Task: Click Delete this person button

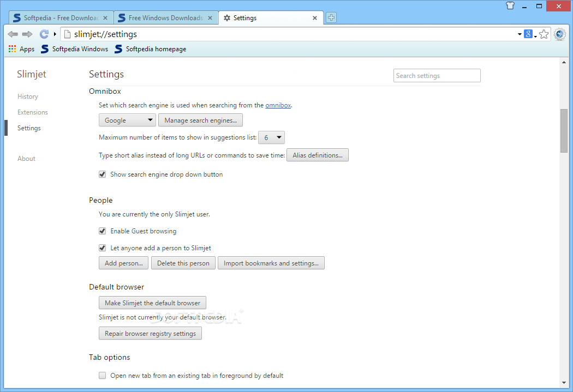Action: point(183,263)
